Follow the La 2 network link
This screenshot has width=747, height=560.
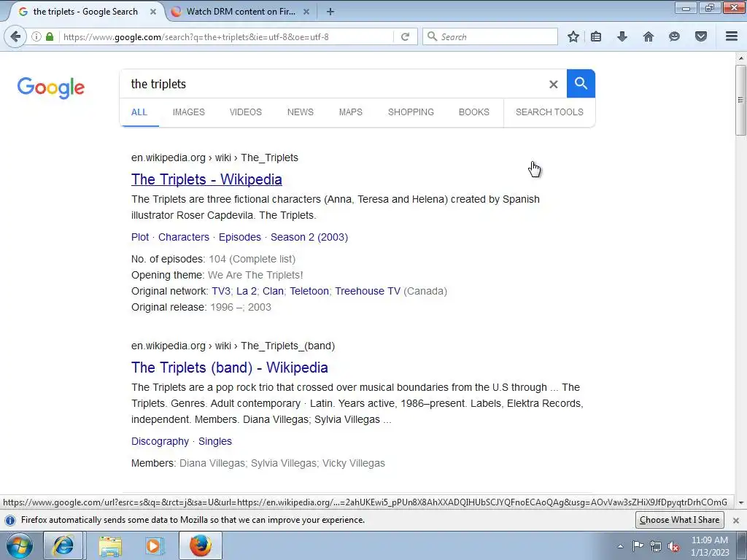pyautogui.click(x=247, y=291)
